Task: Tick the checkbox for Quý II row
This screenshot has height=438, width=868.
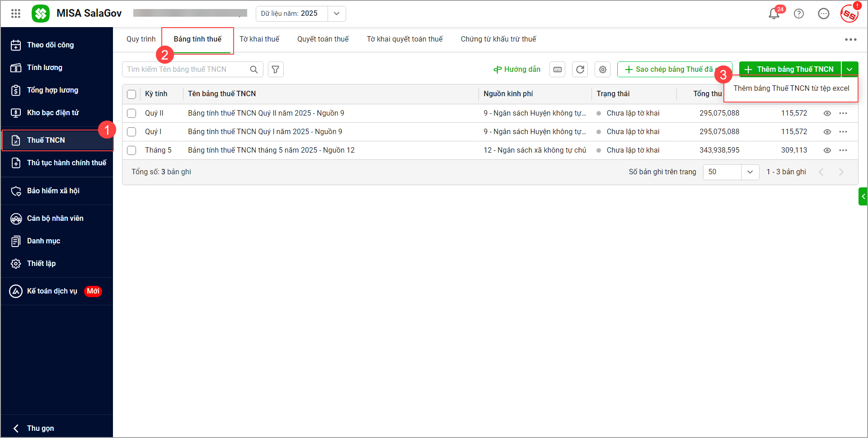Action: point(131,113)
